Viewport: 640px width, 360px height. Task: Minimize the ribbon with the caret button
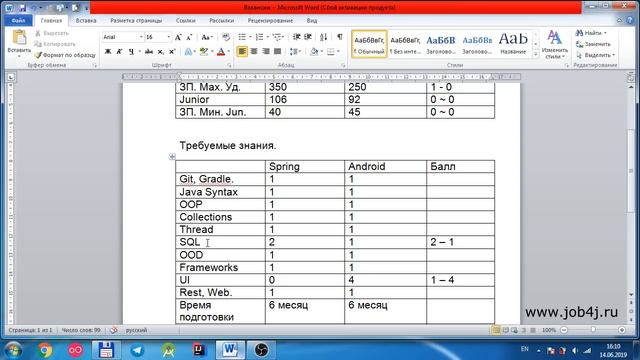(x=620, y=20)
